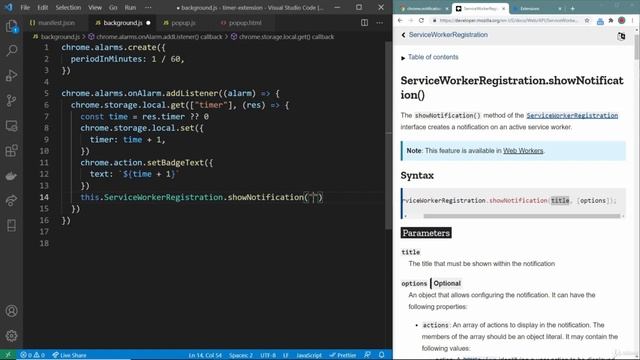Open Run and Debug view
The height and width of the screenshot is (360, 640).
click(11, 76)
